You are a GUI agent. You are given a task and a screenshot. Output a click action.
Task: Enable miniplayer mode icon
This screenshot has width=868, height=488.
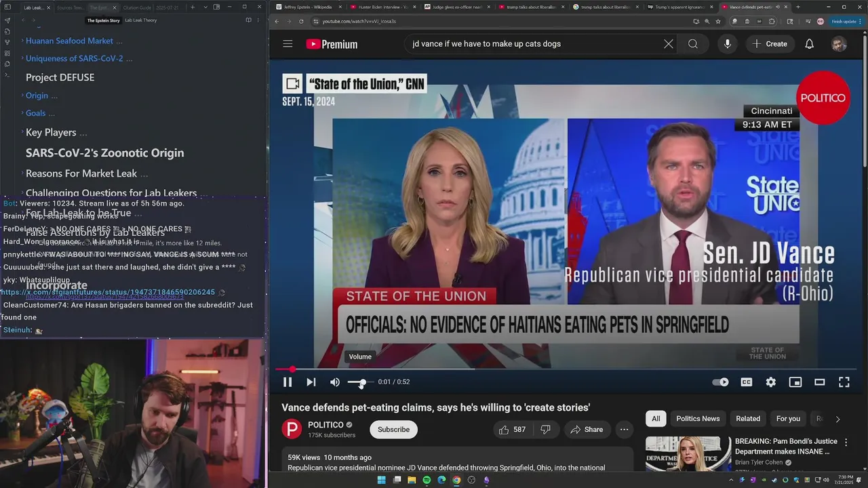[x=795, y=382]
